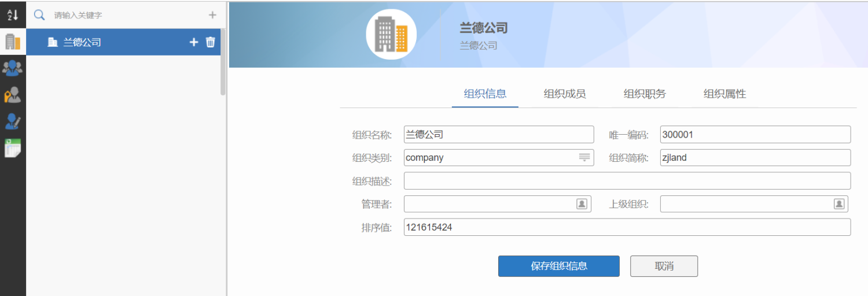Viewport: 868px width, 296px height.
Task: Click the 唯一编码 field showing 300001
Action: click(x=756, y=134)
